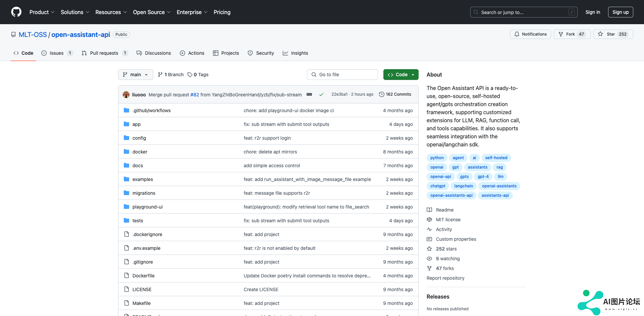Viewport: 644px width, 316px height.
Task: Click the Makefile file icon
Action: point(126,303)
